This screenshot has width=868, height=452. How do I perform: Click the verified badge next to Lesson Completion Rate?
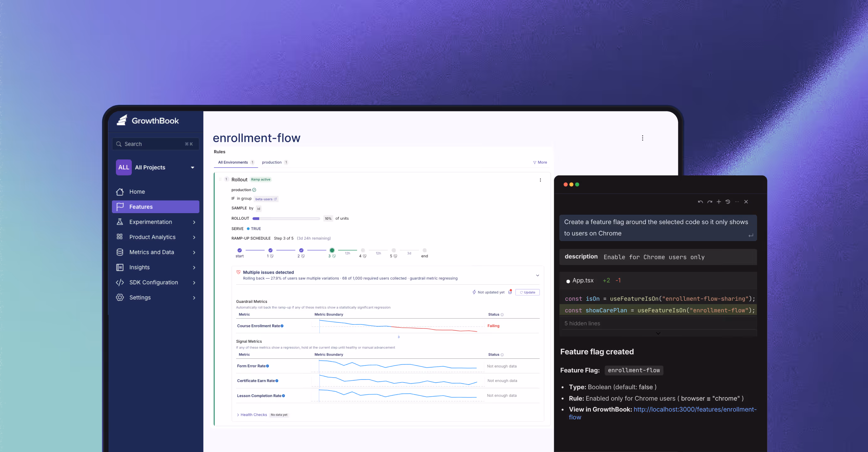[x=283, y=396]
